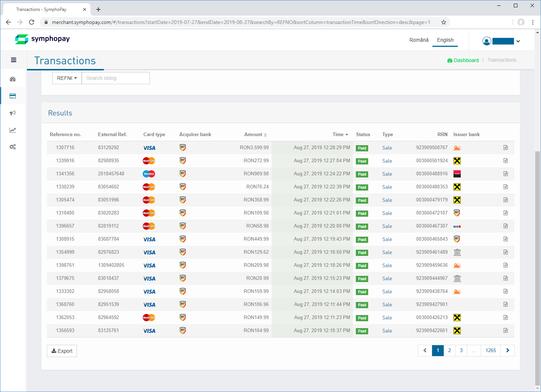Select the credit card Transactions sidebar icon
Viewport: 541px width, 392px height.
point(13,96)
